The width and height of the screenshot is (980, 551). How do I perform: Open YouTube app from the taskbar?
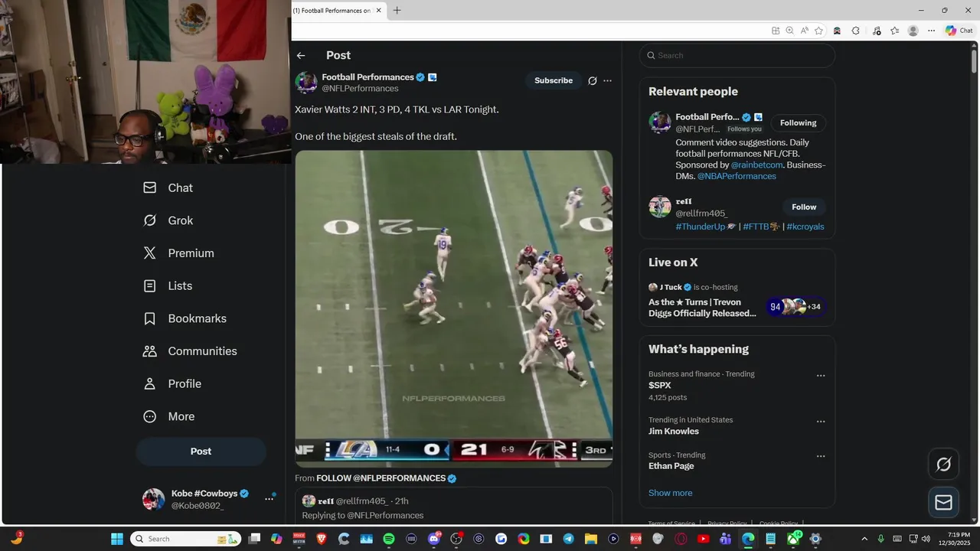[x=703, y=539]
